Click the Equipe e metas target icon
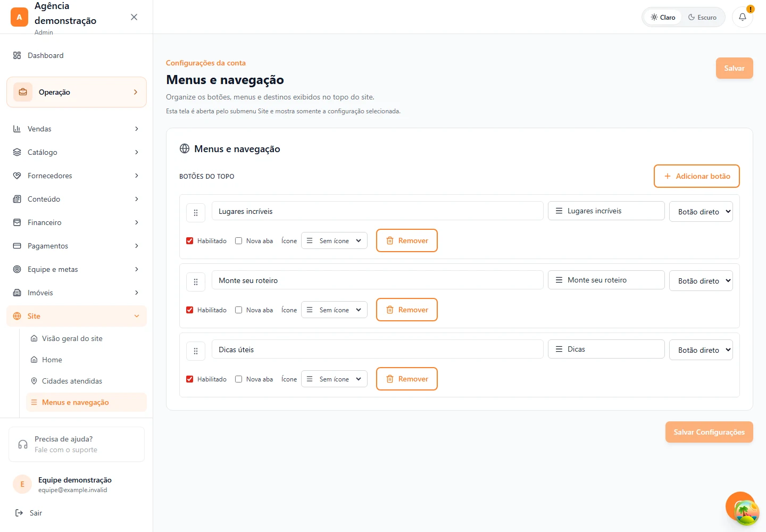Screen dimensions: 766x532 point(17,269)
